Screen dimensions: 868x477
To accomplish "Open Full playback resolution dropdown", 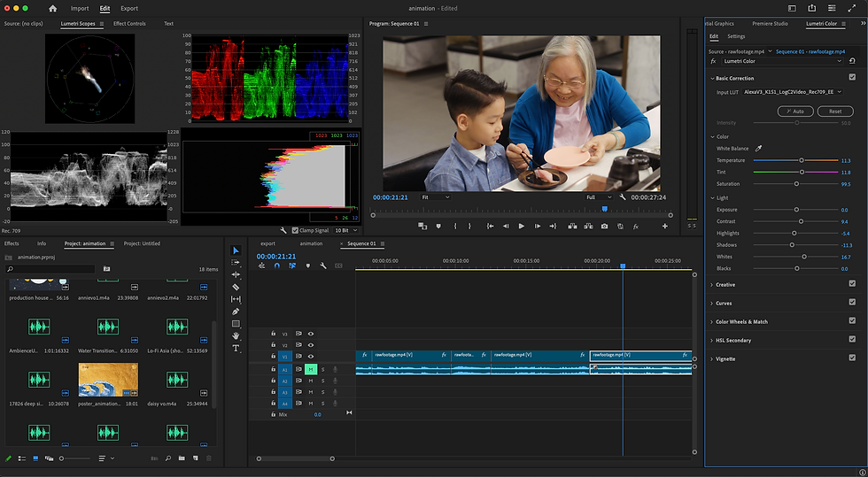I will [x=599, y=197].
